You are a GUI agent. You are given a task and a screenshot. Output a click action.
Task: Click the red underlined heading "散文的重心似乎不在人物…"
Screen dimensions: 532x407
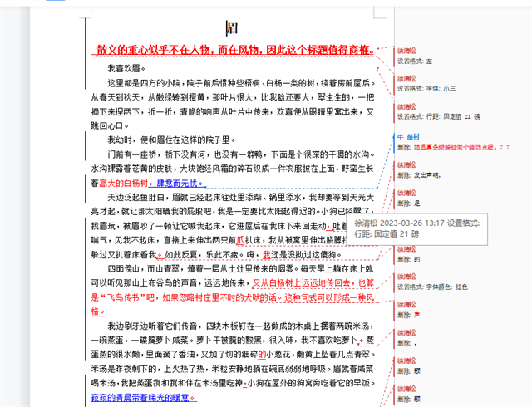(x=235, y=50)
